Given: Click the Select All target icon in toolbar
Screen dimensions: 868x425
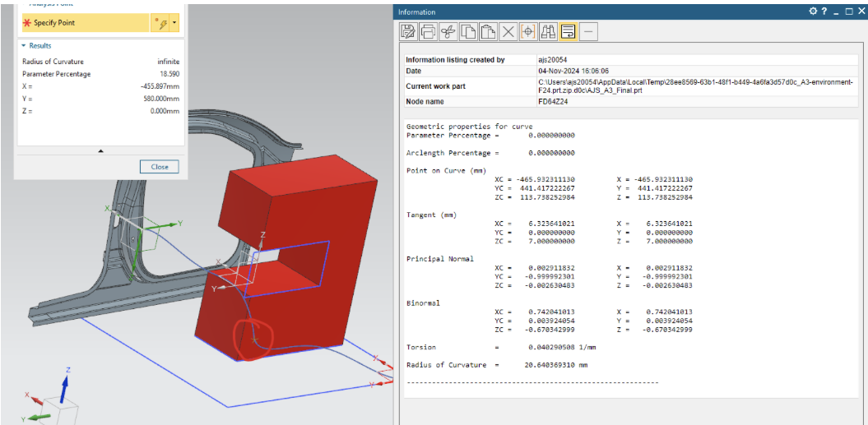Looking at the screenshot, I should [528, 32].
